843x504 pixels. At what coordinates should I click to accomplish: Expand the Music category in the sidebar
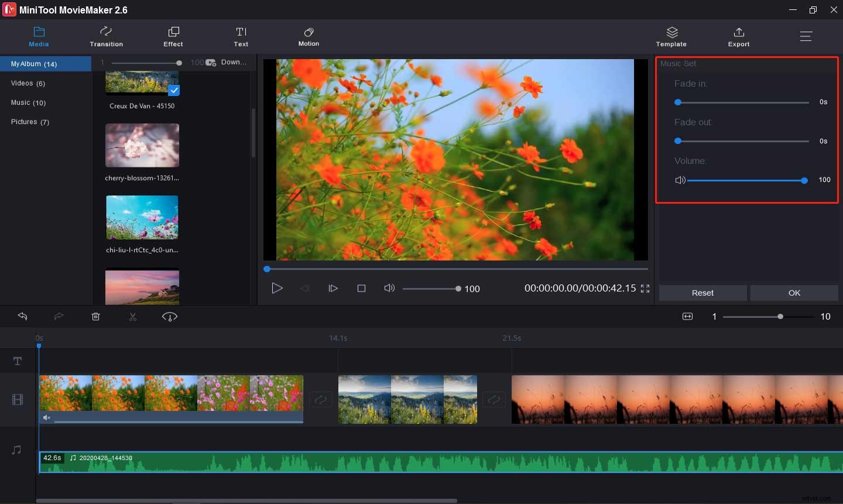[x=28, y=102]
